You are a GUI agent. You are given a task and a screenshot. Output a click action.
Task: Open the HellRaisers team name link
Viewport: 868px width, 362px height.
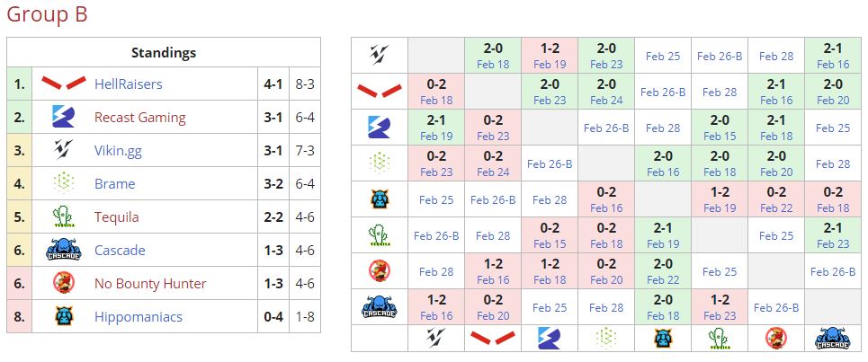[129, 84]
